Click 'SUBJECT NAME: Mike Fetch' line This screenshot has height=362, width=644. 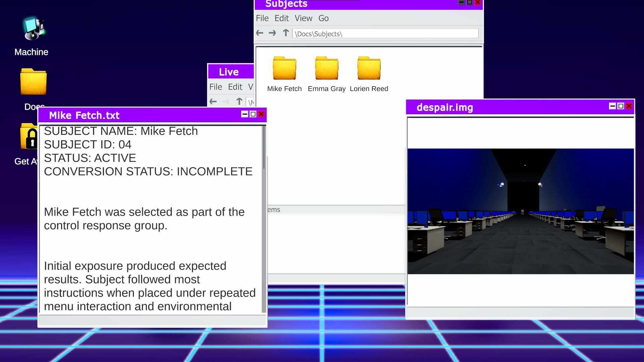tap(121, 131)
